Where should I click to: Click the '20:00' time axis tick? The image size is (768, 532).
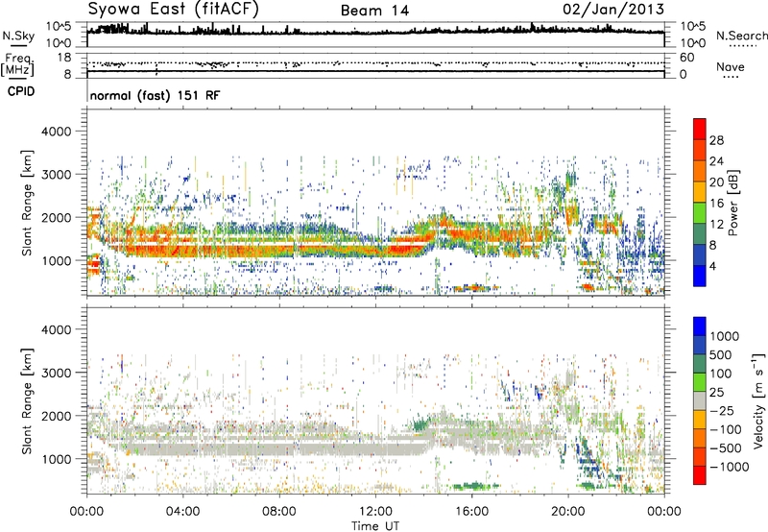[568, 512]
